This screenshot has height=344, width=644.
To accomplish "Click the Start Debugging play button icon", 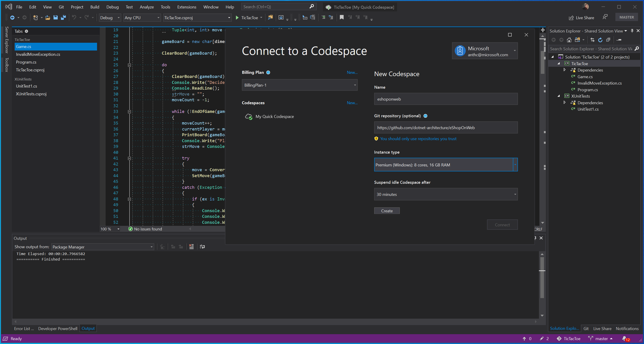I will click(x=237, y=17).
